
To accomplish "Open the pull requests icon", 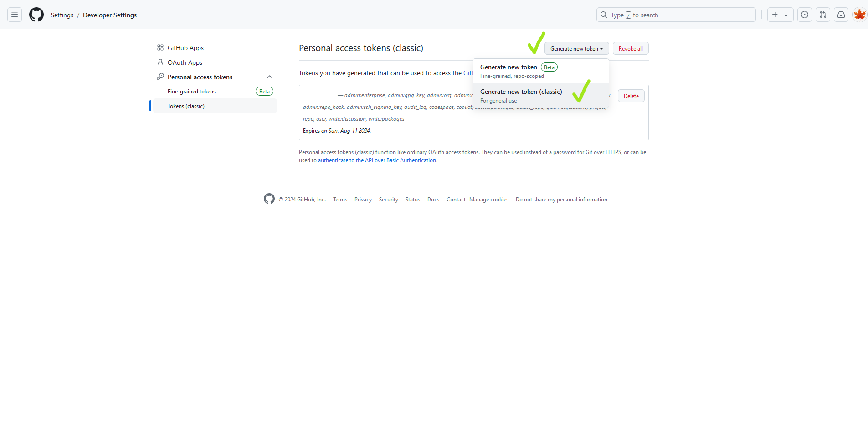I will pyautogui.click(x=823, y=15).
